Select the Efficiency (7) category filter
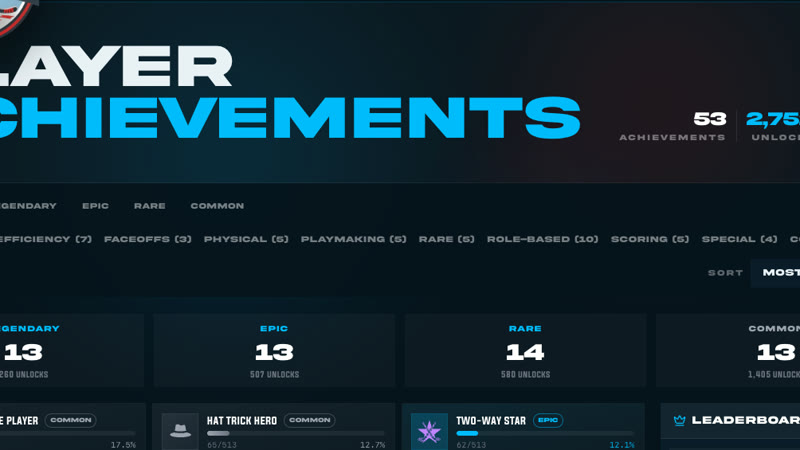The image size is (800, 450). 45,239
